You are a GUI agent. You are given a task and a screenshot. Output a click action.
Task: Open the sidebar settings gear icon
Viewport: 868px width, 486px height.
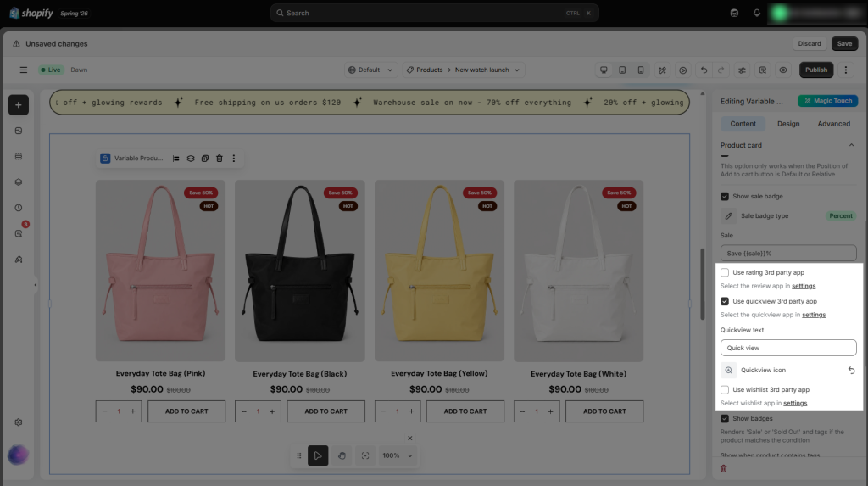[19, 422]
